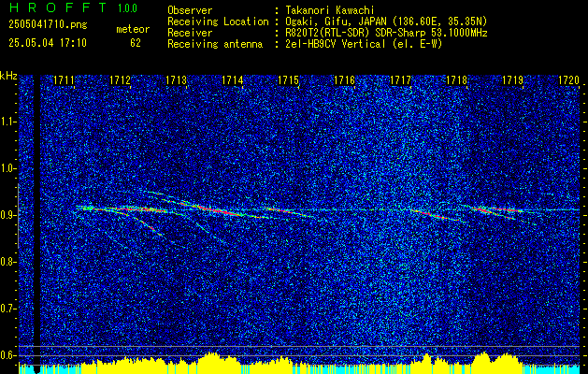Click the Receiving Location field label

pyautogui.click(x=218, y=22)
